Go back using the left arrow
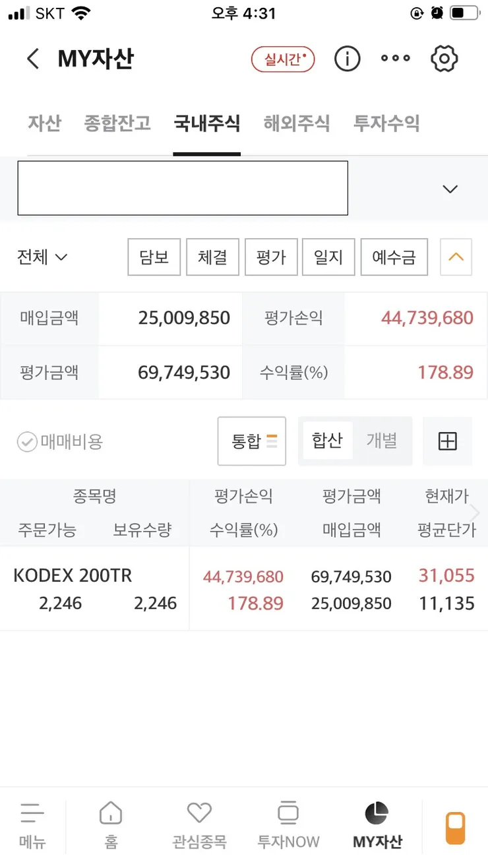 33,59
